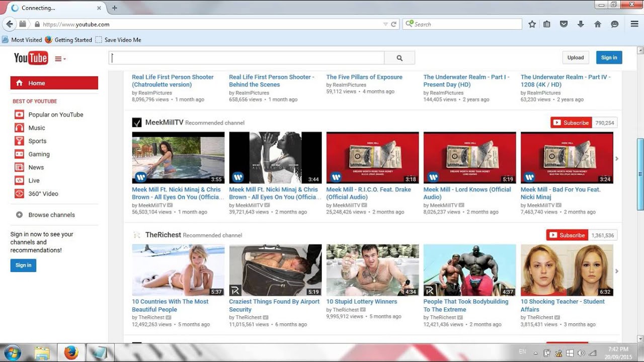Open MeekMillTV channel name link
Image resolution: width=644 pixels, height=362 pixels.
[164, 123]
